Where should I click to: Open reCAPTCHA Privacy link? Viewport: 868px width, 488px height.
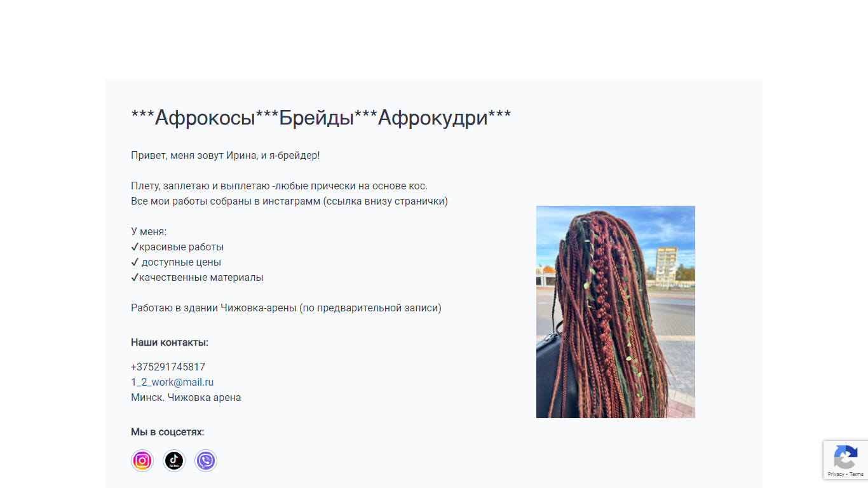click(836, 474)
